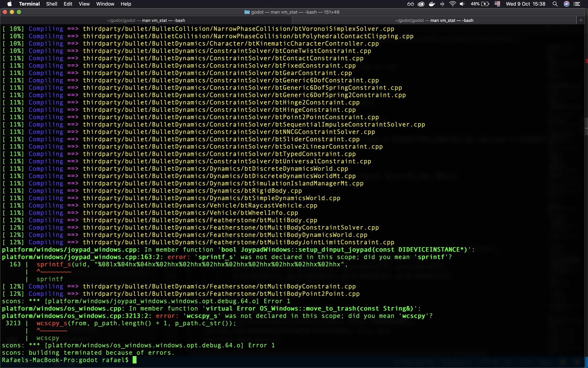Open the US flag input source menu

coord(497,4)
